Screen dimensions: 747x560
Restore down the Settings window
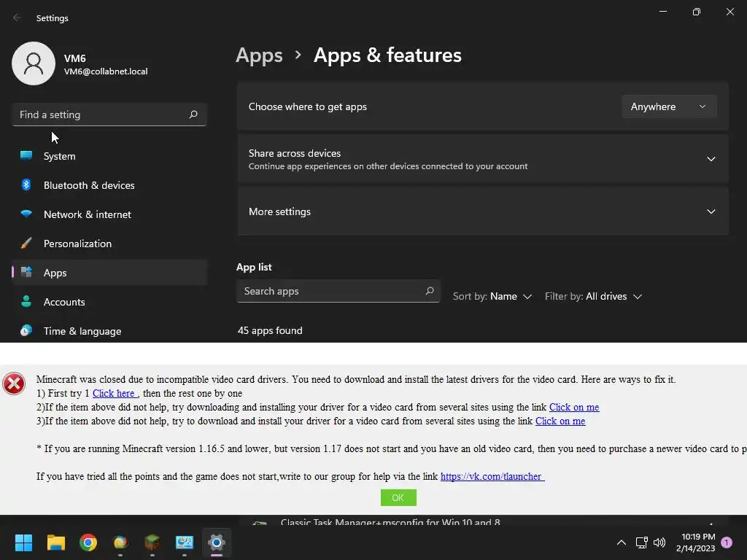point(697,12)
